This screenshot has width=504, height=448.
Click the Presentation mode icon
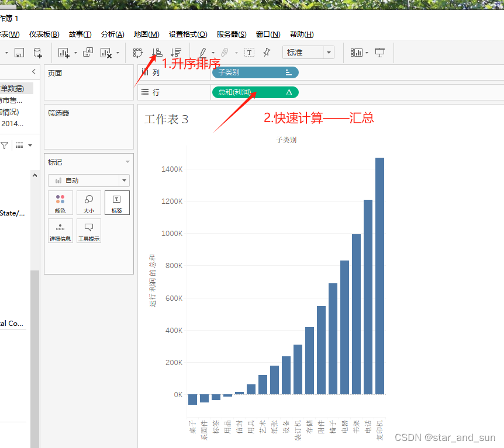tap(379, 53)
